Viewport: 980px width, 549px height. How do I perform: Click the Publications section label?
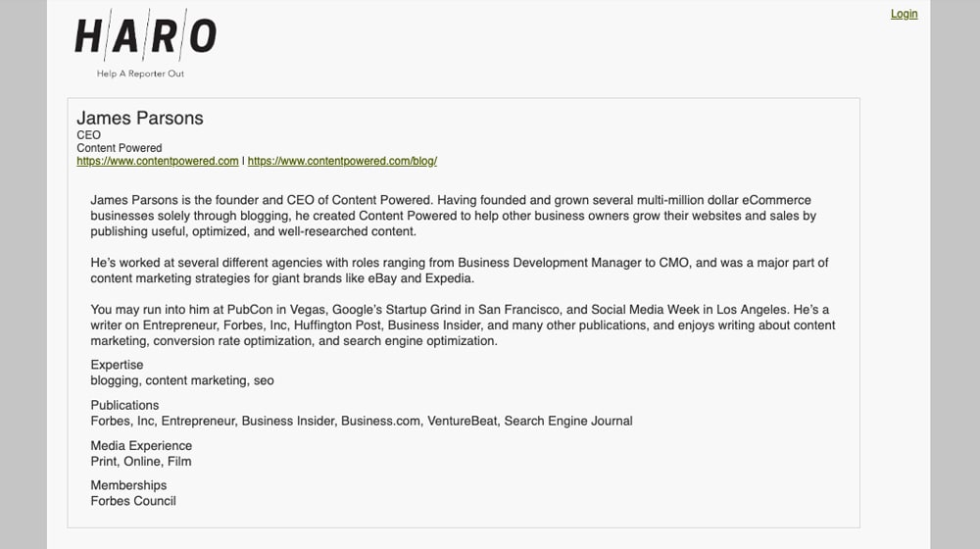pos(124,405)
